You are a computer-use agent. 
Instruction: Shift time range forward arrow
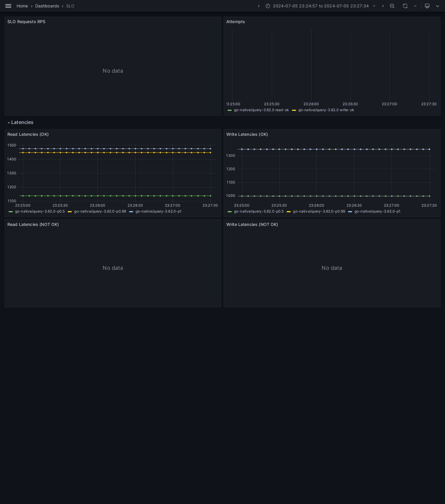(383, 6)
